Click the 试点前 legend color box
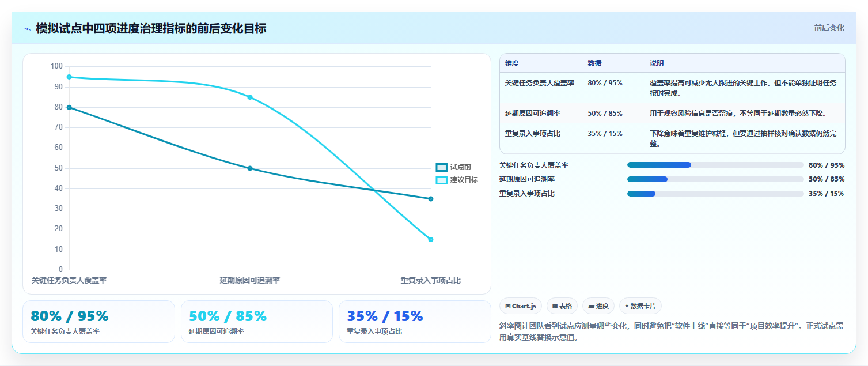The height and width of the screenshot is (366, 868). point(442,167)
